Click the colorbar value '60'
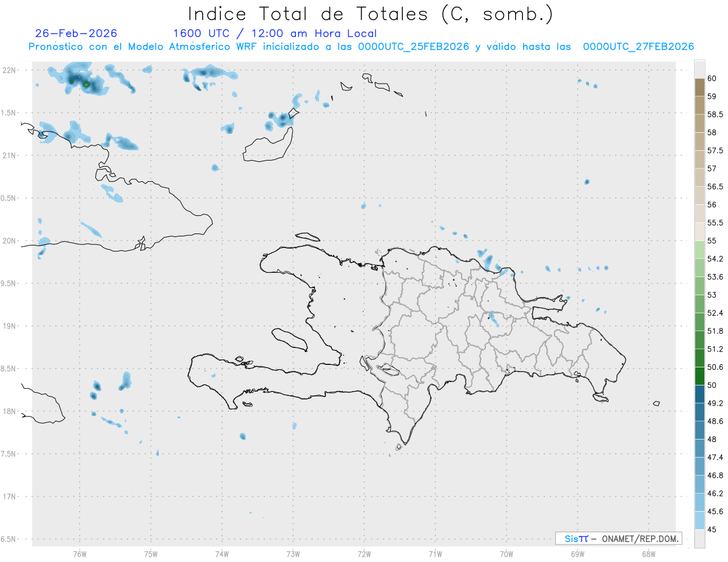The image size is (728, 562). pyautogui.click(x=712, y=78)
